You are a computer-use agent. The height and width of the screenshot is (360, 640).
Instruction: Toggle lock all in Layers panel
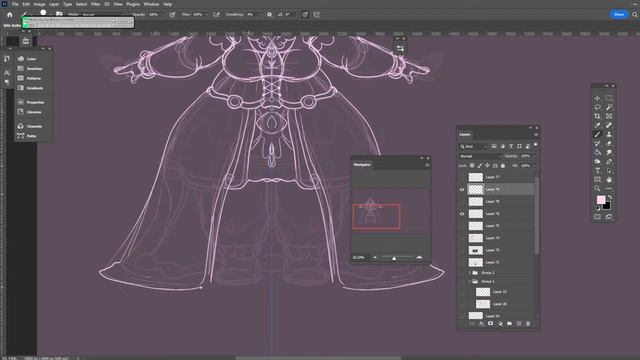(503, 166)
